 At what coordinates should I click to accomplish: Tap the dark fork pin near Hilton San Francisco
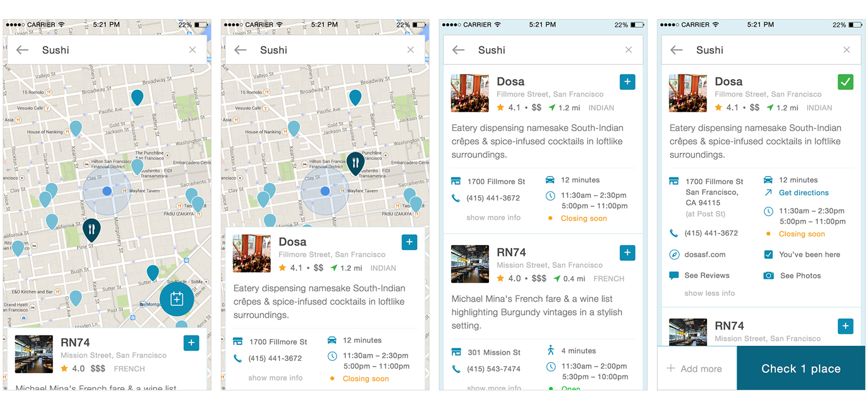[x=355, y=163]
